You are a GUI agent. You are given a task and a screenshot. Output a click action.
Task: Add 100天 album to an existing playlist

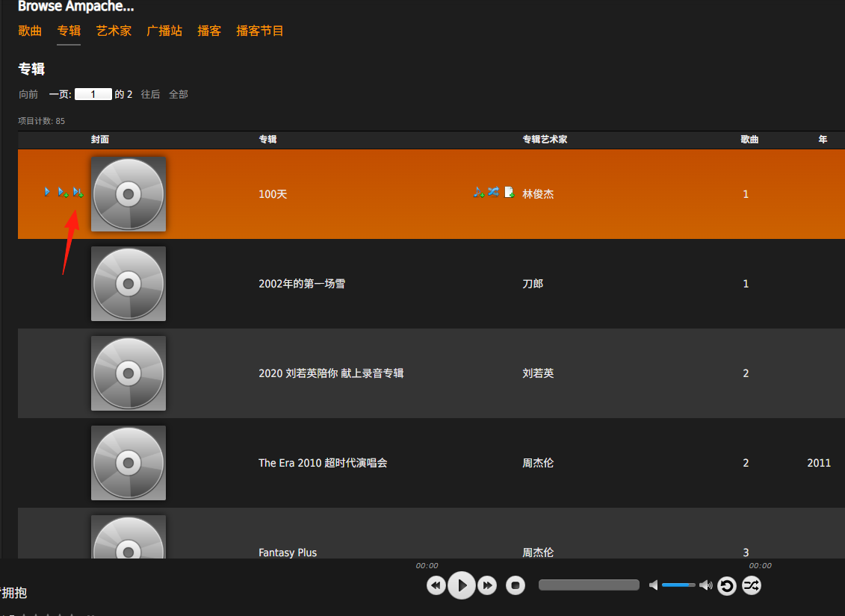click(x=509, y=192)
